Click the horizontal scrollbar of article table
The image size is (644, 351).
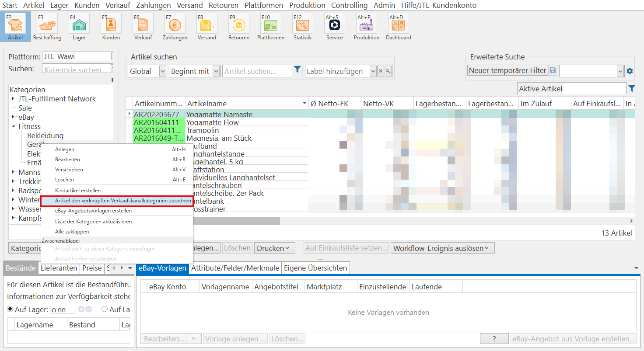click(x=232, y=221)
